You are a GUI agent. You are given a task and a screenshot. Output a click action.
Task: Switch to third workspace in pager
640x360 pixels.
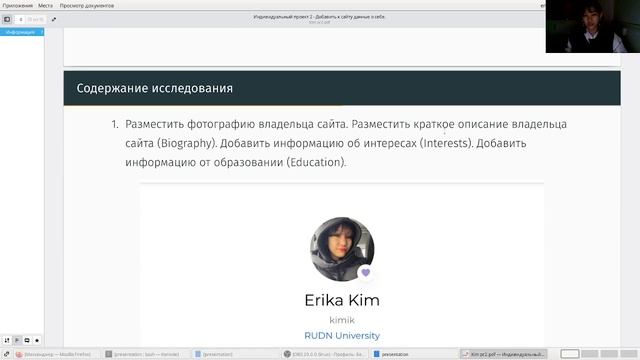[x=609, y=354]
